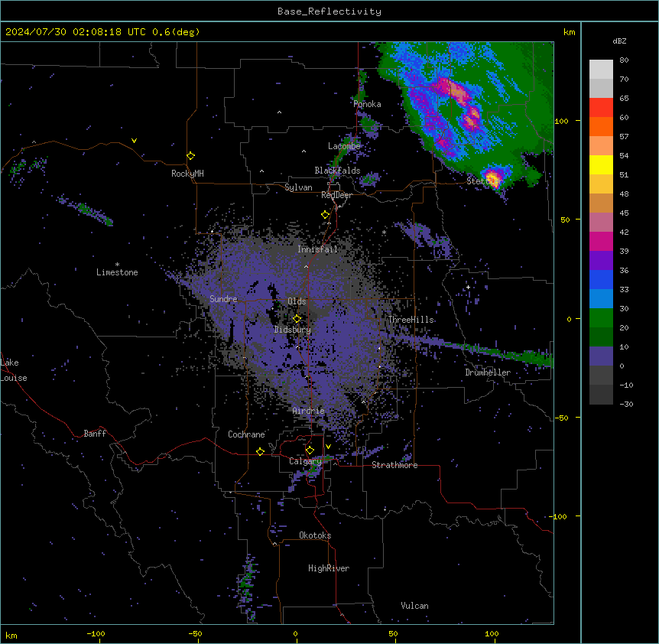Select the pink 42–45 dBZ legend swatch
659x644 pixels.
[x=601, y=223]
